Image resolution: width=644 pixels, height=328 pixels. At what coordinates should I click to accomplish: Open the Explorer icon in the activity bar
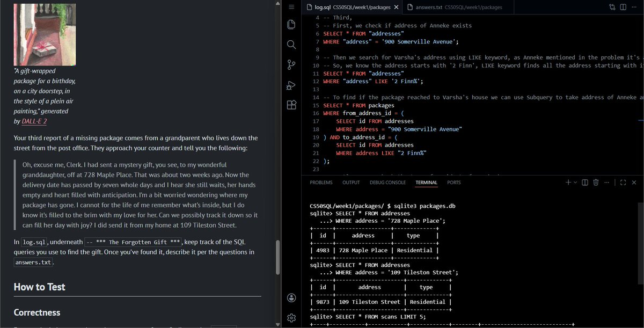pyautogui.click(x=291, y=24)
